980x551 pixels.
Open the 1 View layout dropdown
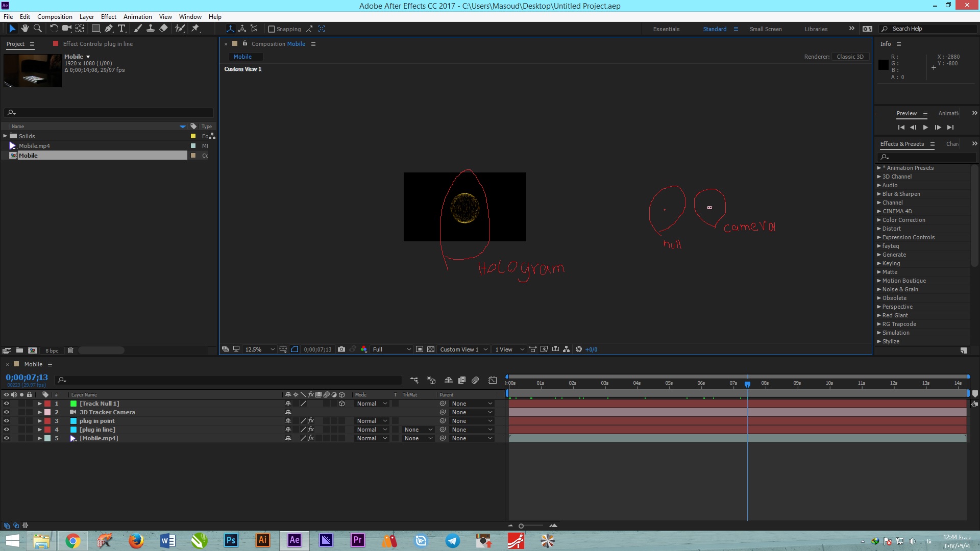coord(509,349)
